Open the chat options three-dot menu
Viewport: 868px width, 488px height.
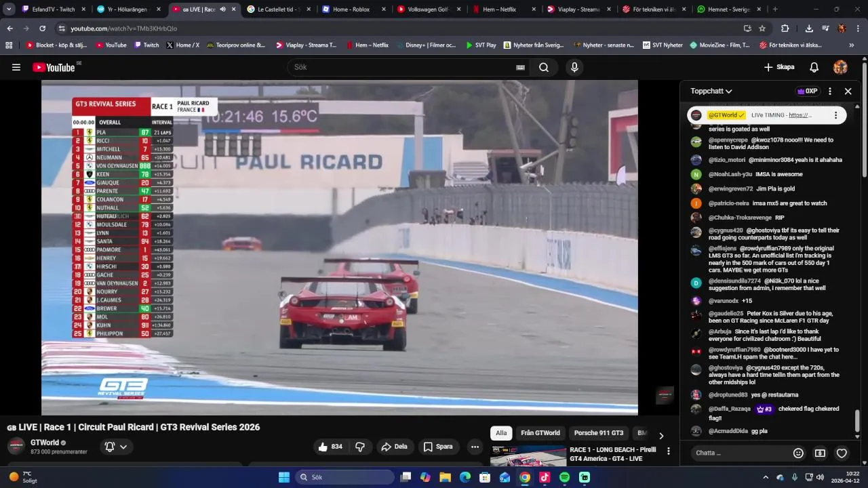click(x=829, y=91)
